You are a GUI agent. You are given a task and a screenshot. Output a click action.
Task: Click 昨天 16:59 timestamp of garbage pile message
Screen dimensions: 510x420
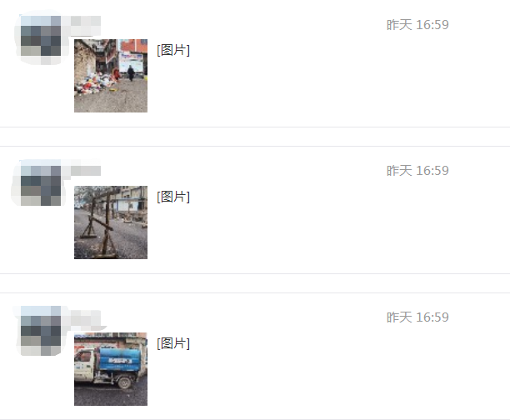(417, 25)
